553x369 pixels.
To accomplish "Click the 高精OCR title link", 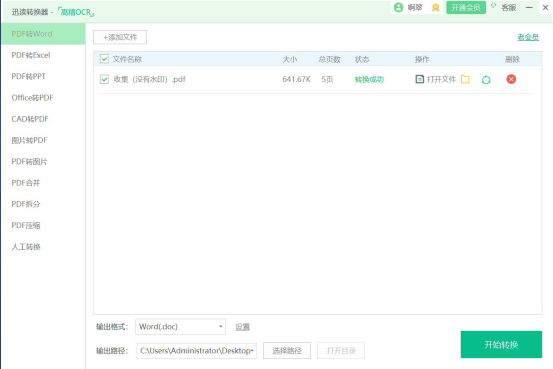I will 75,12.
